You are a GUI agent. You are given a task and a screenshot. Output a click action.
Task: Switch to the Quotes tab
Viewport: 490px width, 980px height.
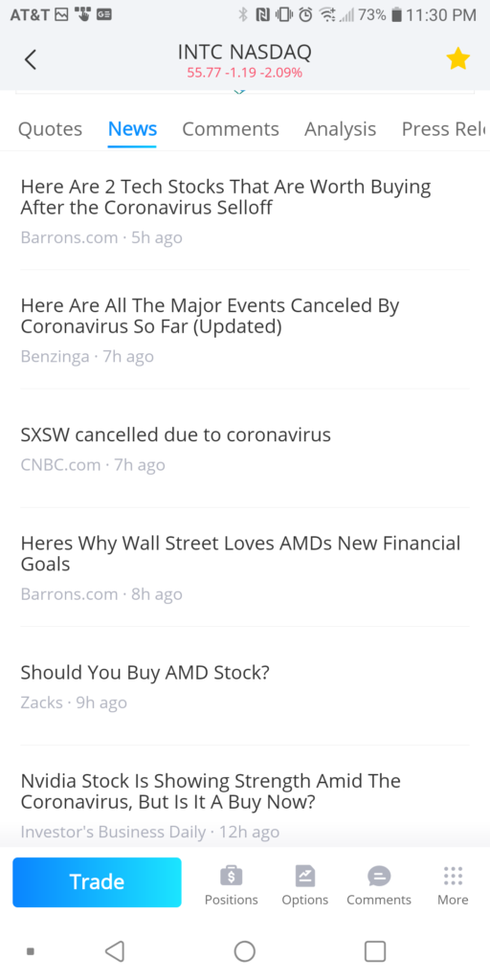click(50, 129)
